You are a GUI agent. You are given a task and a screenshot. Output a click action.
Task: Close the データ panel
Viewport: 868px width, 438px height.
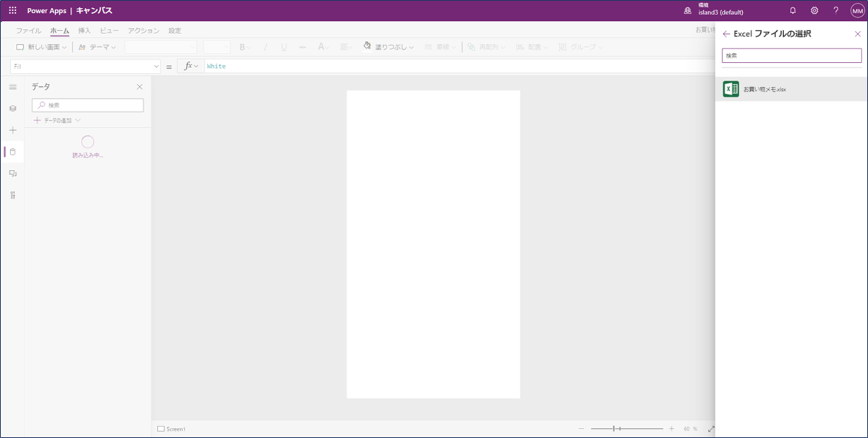point(140,87)
